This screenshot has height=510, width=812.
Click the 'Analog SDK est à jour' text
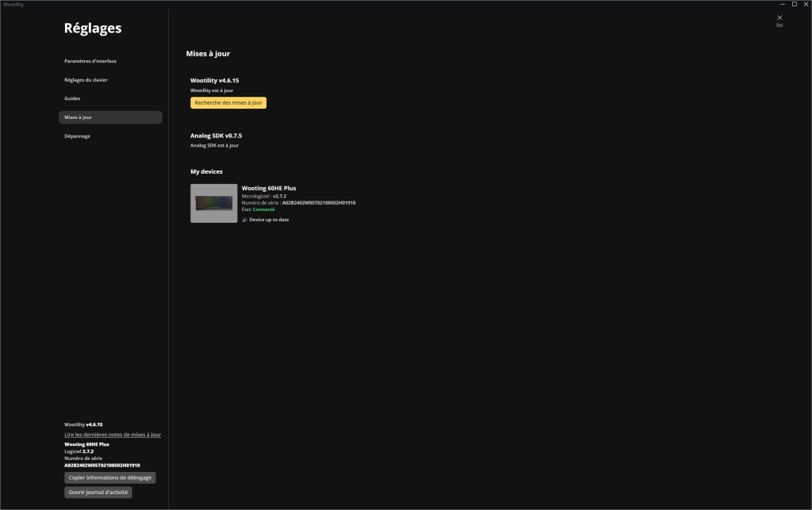[214, 145]
